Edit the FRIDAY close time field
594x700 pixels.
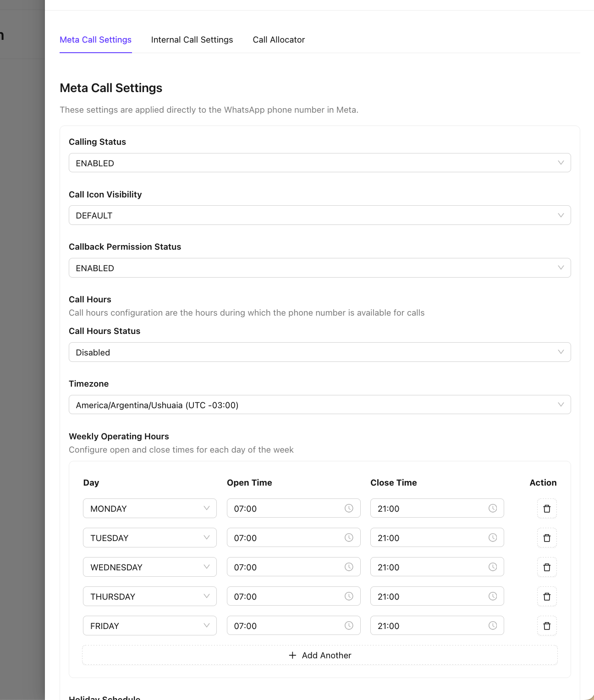437,625
